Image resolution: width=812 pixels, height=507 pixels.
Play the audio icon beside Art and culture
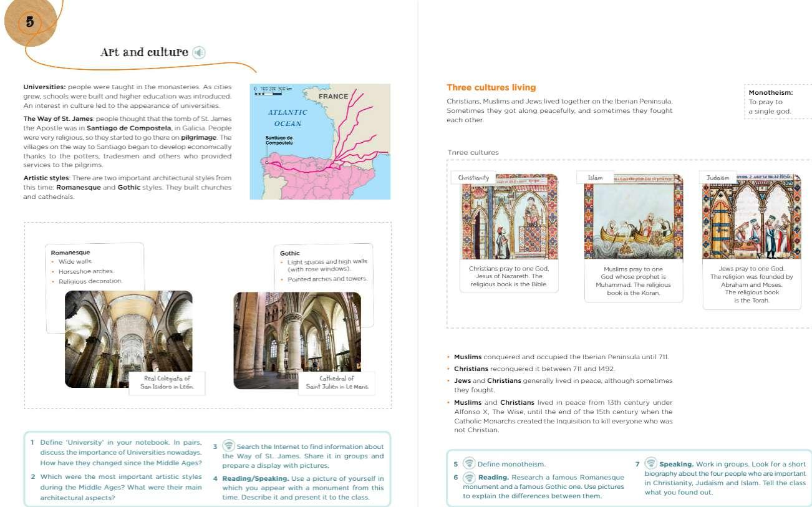pyautogui.click(x=199, y=52)
